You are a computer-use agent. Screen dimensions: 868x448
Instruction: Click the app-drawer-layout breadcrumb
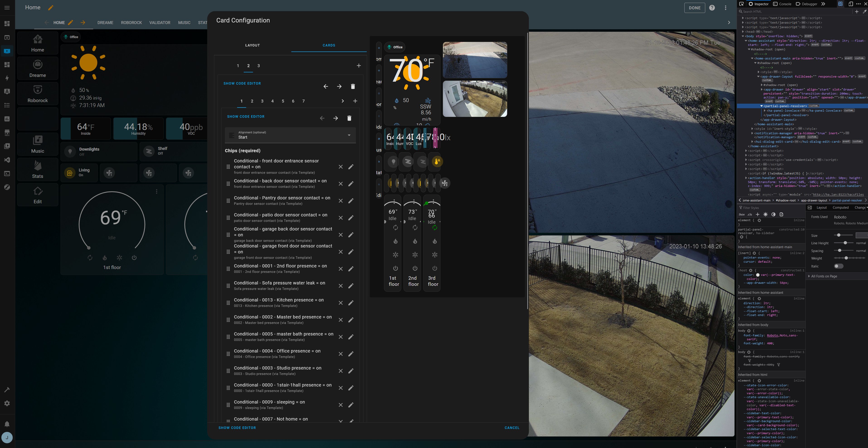tap(814, 200)
